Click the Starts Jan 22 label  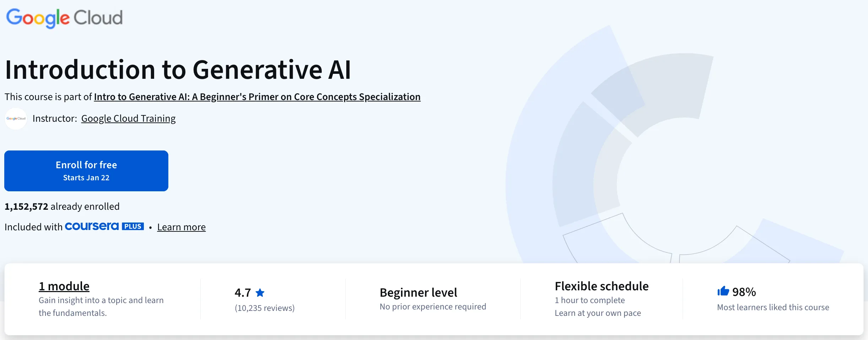(86, 177)
